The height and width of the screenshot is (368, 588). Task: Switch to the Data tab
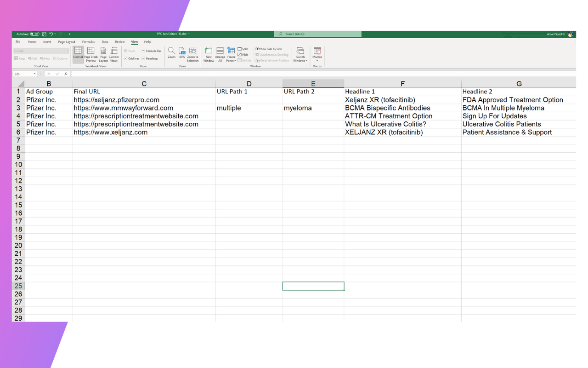(105, 42)
